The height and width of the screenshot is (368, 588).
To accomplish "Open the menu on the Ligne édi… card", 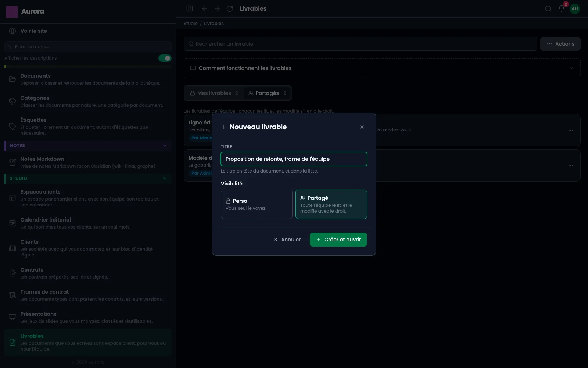I will pyautogui.click(x=571, y=130).
